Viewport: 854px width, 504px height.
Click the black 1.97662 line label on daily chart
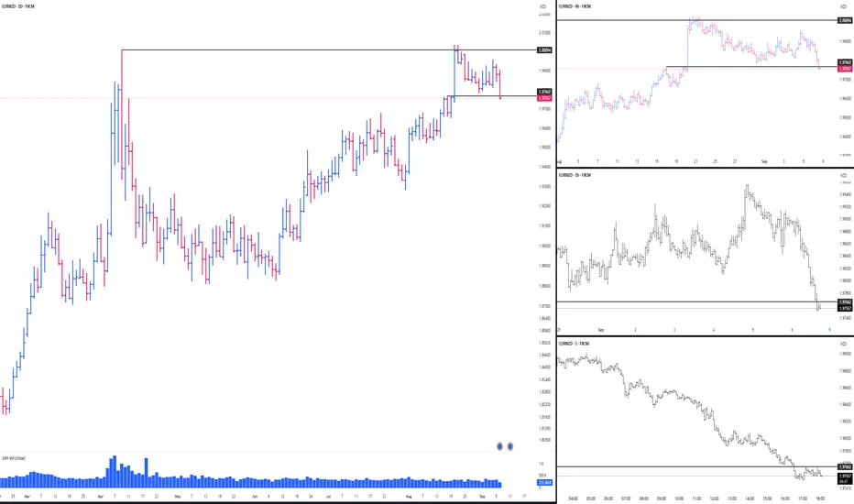coord(544,92)
